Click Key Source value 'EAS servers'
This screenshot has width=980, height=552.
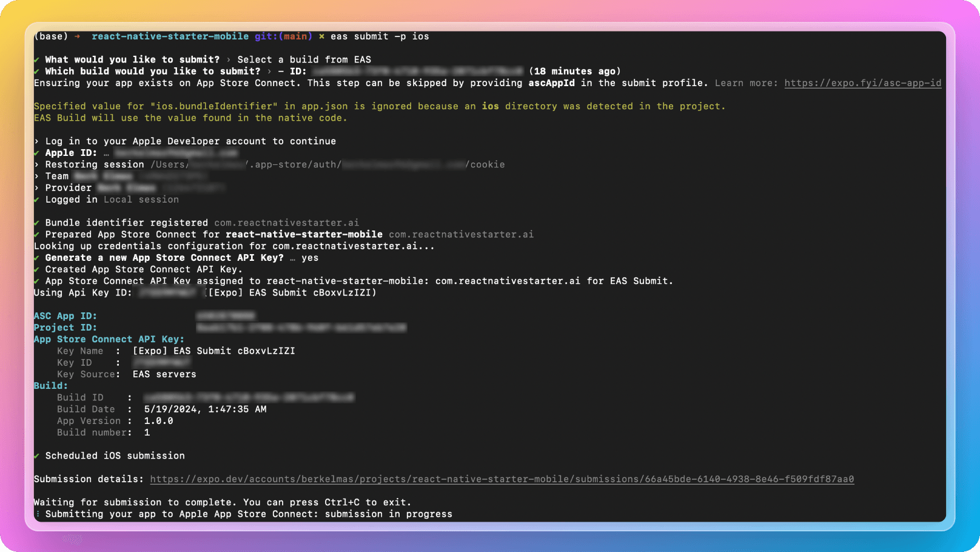pos(164,374)
